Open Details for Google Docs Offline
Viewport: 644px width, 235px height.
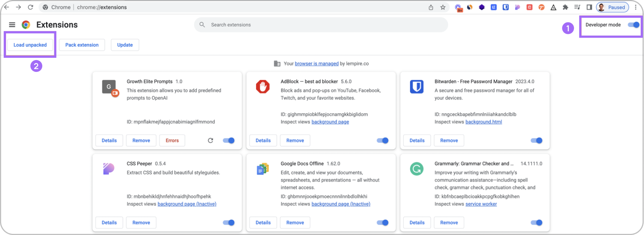pyautogui.click(x=263, y=222)
